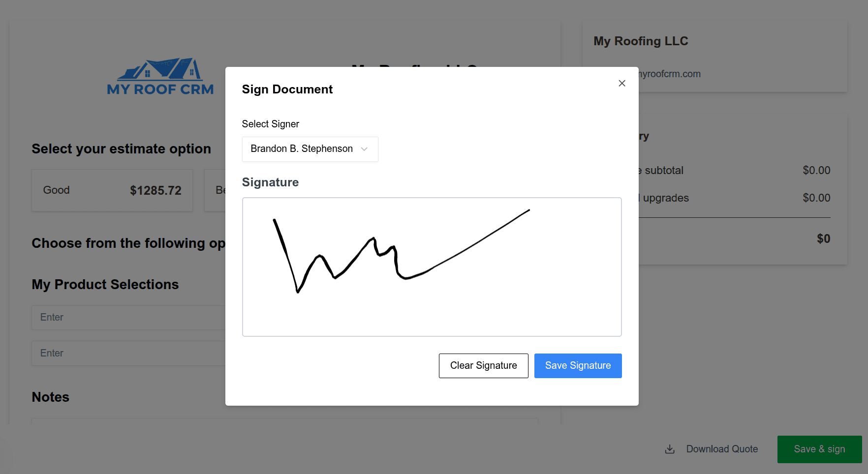This screenshot has width=868, height=474.
Task: Click the Signature heading in the dialog
Action: (270, 182)
